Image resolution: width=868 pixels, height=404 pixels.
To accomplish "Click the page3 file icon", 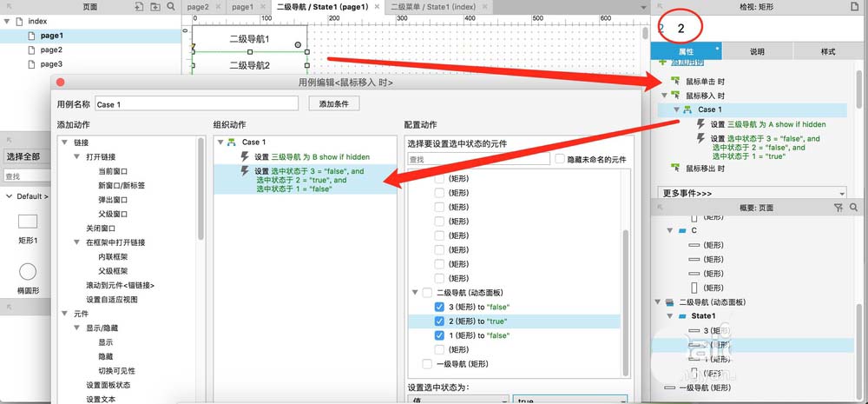I will 32,64.
